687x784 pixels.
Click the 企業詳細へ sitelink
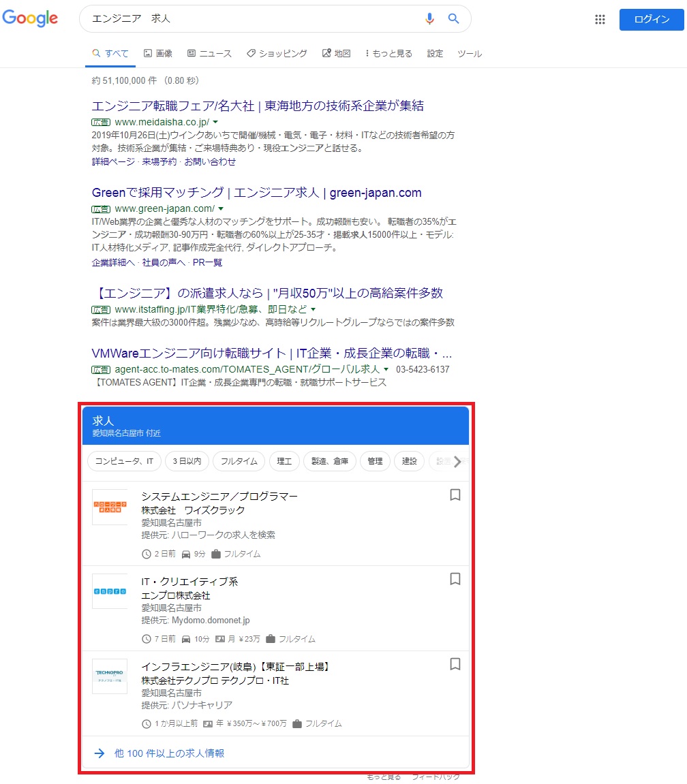[x=113, y=262]
